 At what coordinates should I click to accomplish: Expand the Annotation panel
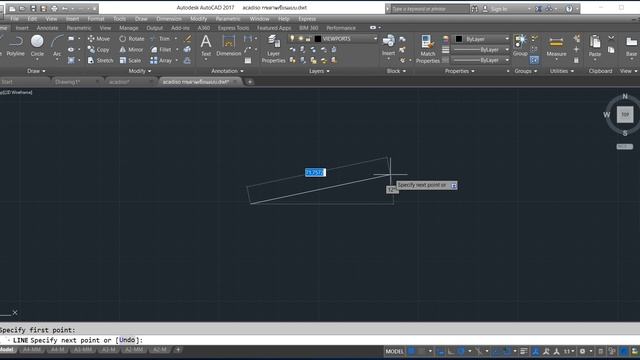click(x=227, y=71)
